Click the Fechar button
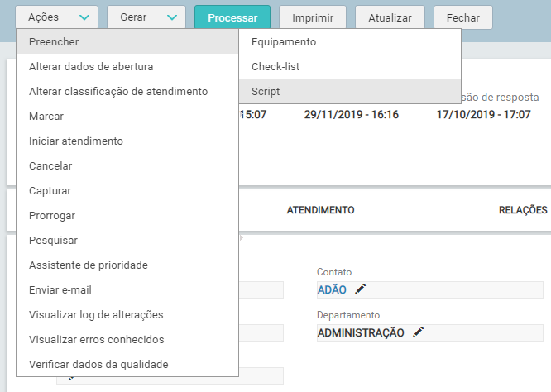This screenshot has height=392, width=551. pos(462,17)
